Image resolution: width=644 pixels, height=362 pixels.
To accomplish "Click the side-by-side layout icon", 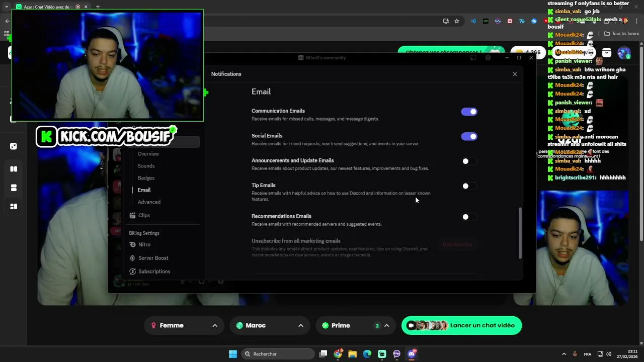I will point(14,169).
